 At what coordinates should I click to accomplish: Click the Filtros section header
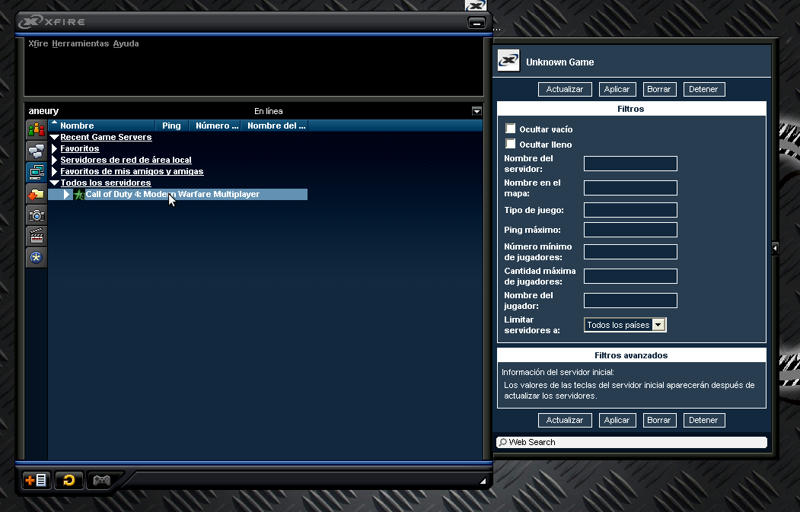pos(632,109)
